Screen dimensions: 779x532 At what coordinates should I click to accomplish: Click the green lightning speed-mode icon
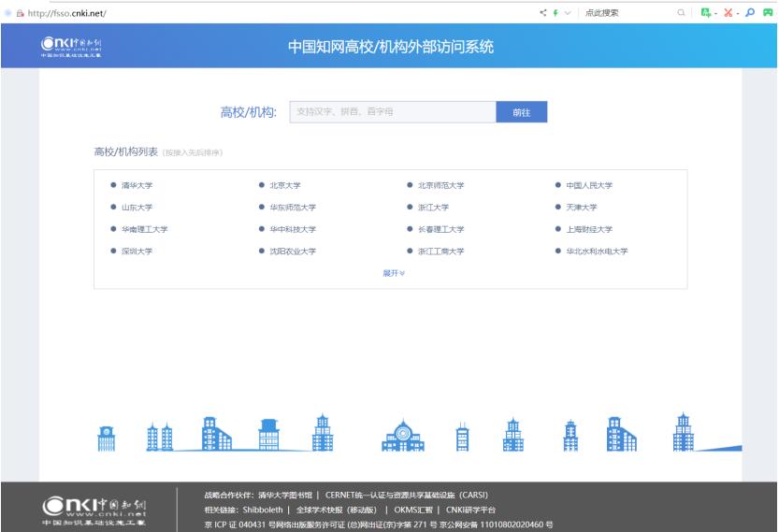555,12
